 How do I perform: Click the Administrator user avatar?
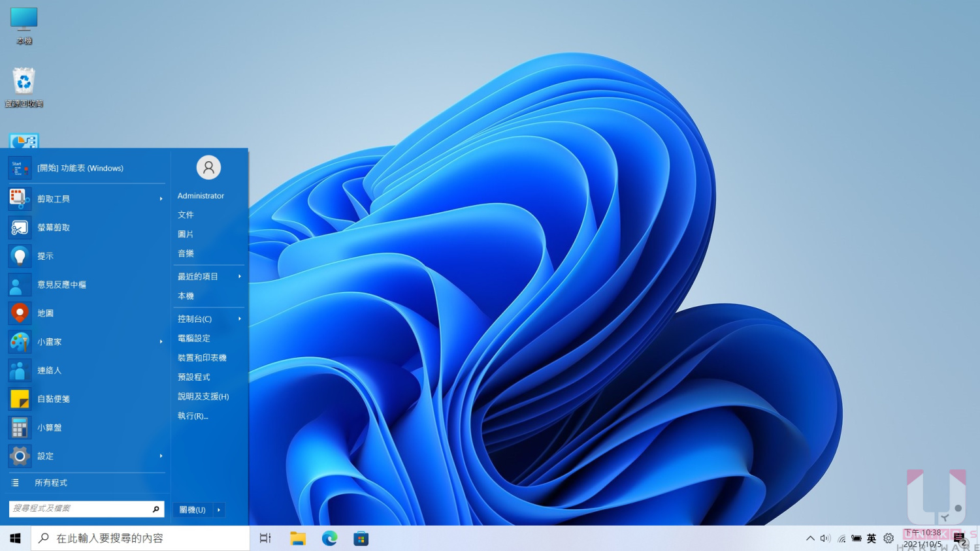pyautogui.click(x=208, y=168)
